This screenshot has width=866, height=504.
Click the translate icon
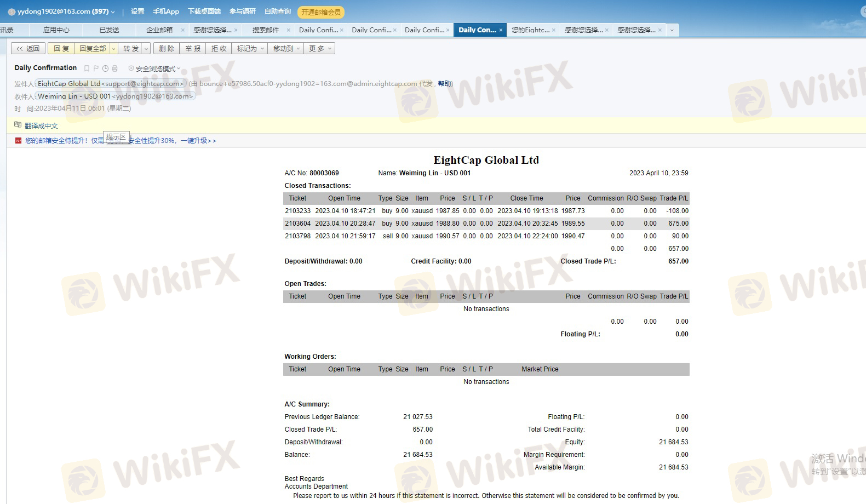[x=18, y=125]
